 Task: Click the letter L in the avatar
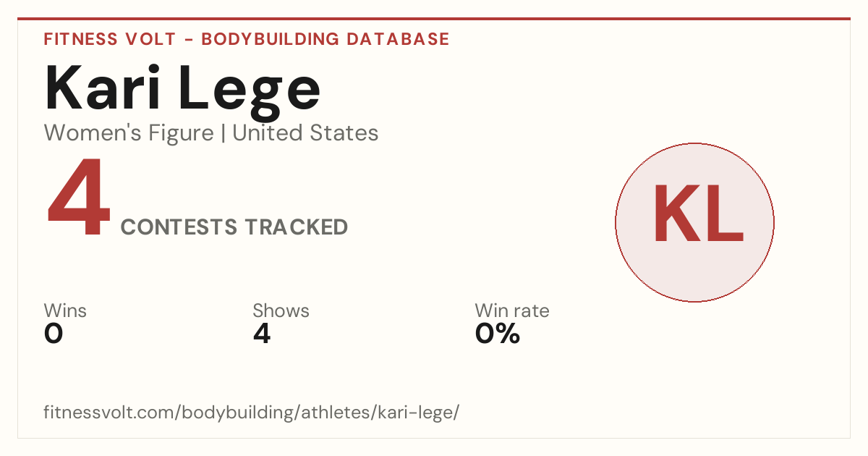[x=722, y=214]
